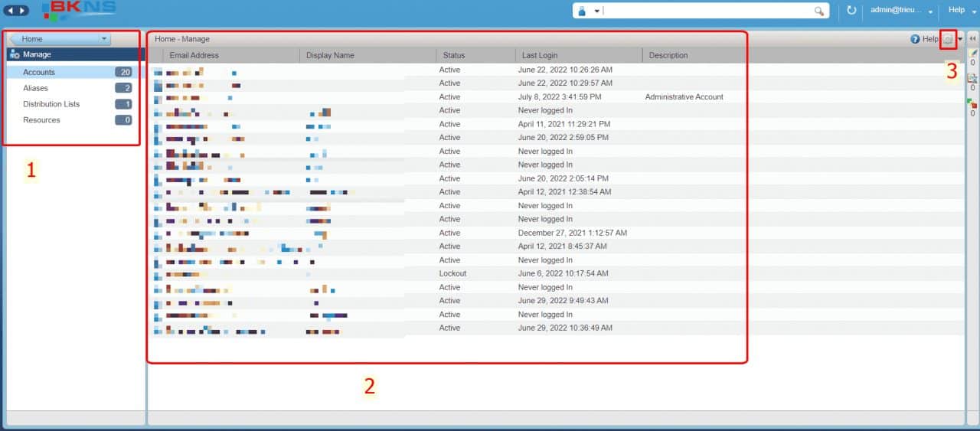Open Resources in the Manage panel
980x431 pixels.
(x=41, y=120)
